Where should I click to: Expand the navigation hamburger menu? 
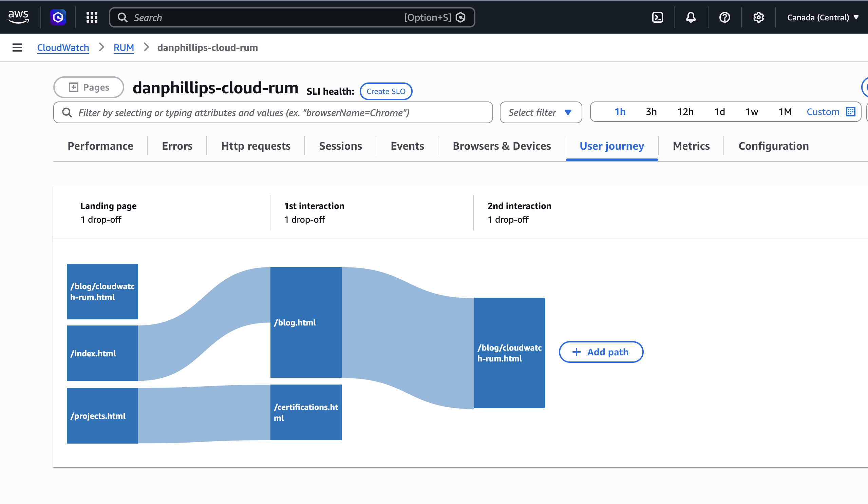[17, 48]
